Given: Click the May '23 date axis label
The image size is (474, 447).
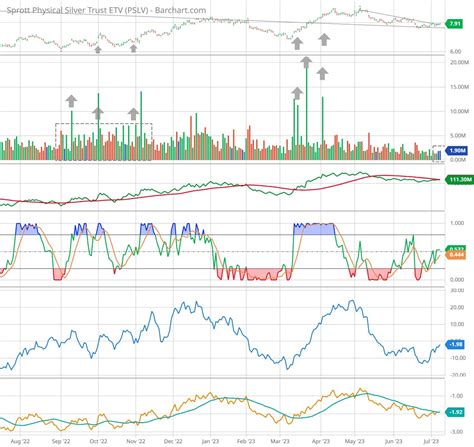Looking at the screenshot, I should coord(354,441).
